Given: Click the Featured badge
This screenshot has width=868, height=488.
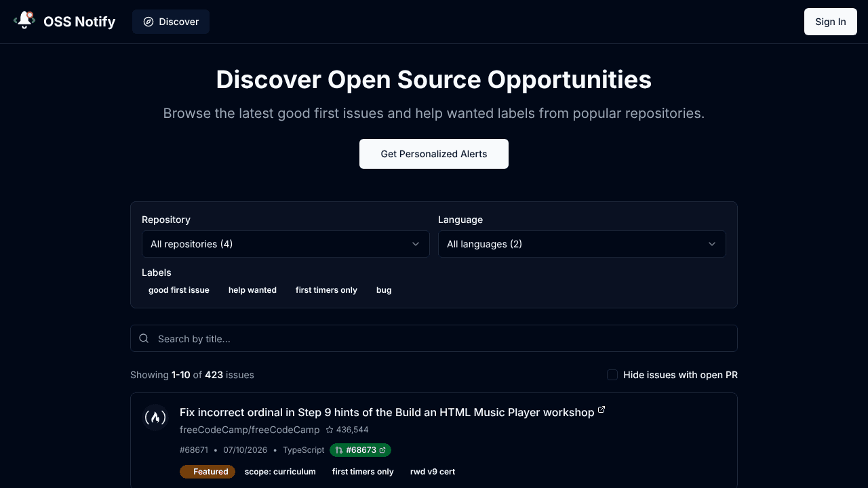Looking at the screenshot, I should (x=208, y=472).
